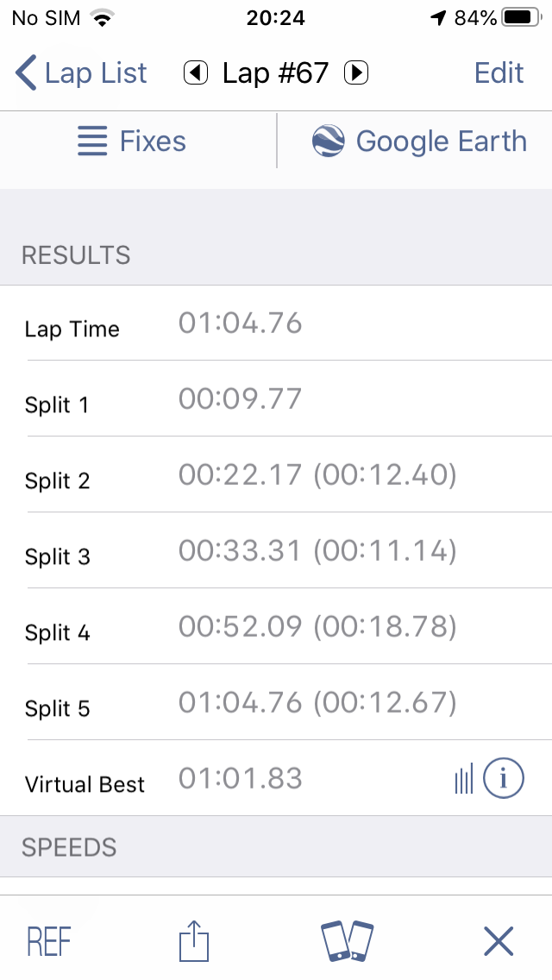Tap the X close icon in bottom toolbar
The width and height of the screenshot is (552, 980).
coord(499,941)
